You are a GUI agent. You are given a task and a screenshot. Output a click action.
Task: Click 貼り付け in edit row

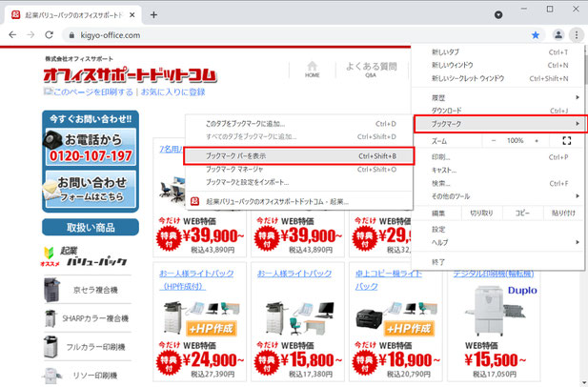click(563, 213)
